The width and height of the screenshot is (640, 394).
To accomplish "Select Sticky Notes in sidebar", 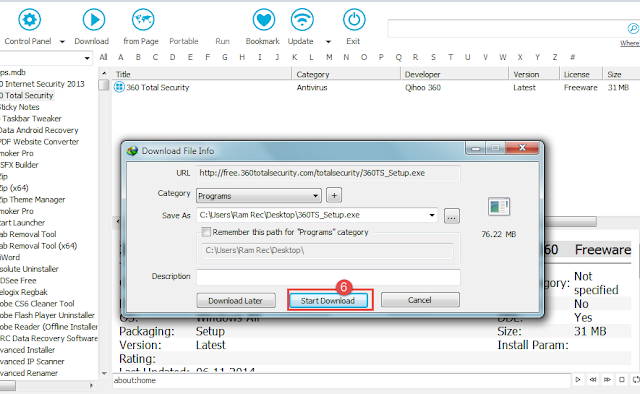I will (x=20, y=107).
